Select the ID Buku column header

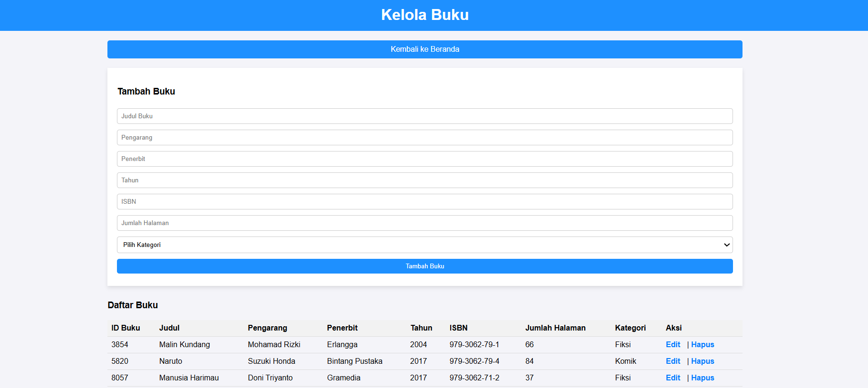tap(125, 328)
